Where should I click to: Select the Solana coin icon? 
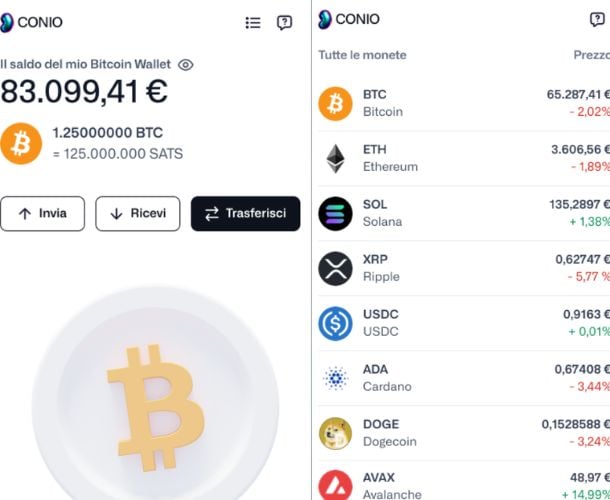coord(335,213)
